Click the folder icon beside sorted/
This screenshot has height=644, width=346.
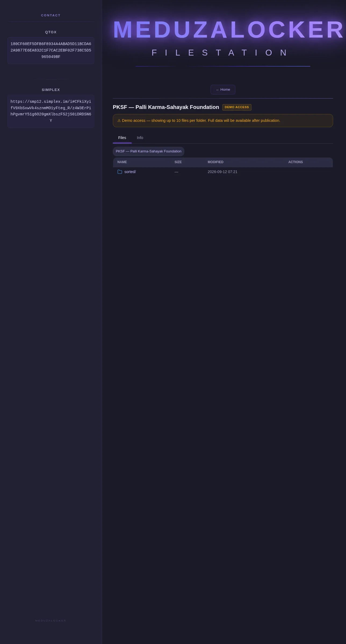pos(120,172)
